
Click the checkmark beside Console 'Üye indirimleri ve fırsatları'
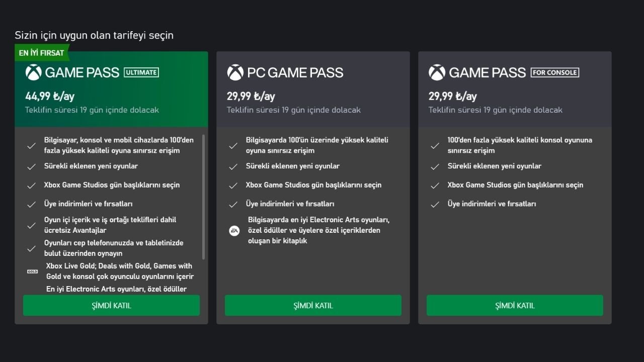[435, 205]
